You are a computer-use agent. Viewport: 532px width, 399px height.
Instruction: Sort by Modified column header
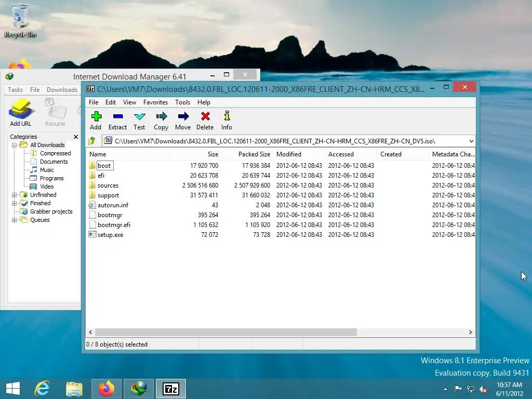299,154
